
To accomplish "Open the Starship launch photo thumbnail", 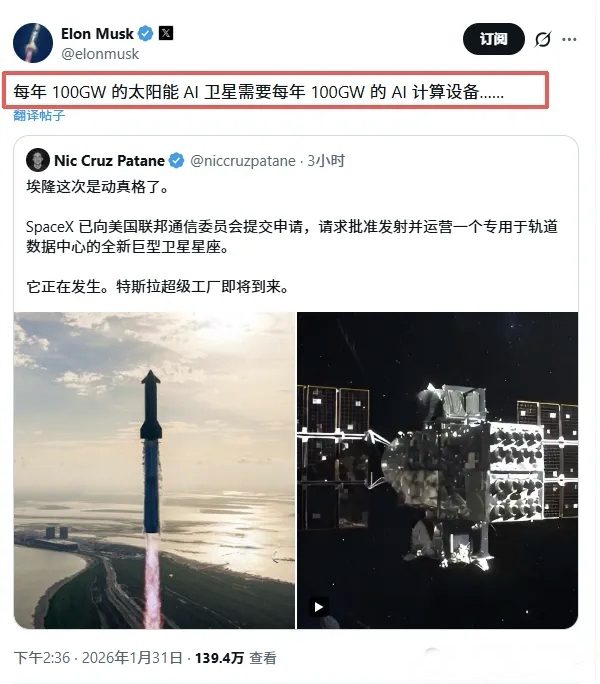I will (154, 470).
